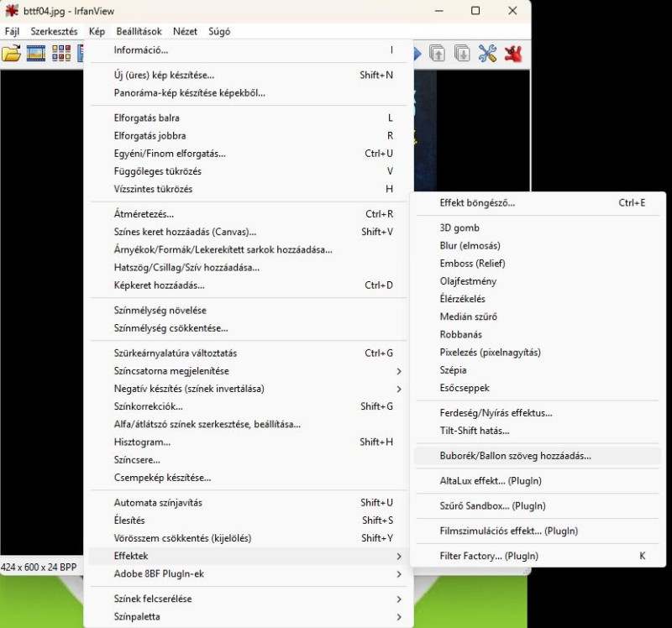Choose Színmélység növelése
This screenshot has width=672, height=628.
[249, 311]
